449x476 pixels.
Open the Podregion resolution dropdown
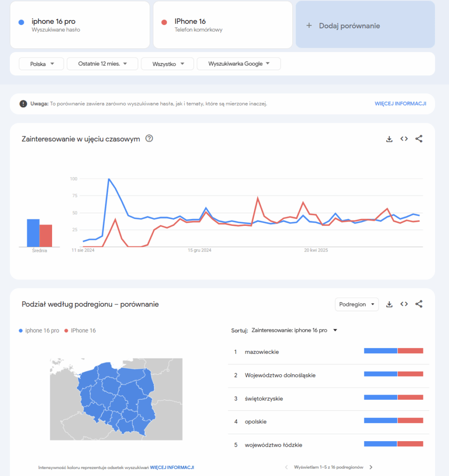click(x=357, y=304)
